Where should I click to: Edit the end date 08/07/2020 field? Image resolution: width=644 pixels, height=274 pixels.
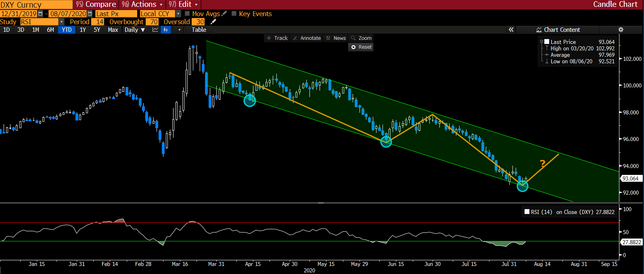click(x=68, y=14)
